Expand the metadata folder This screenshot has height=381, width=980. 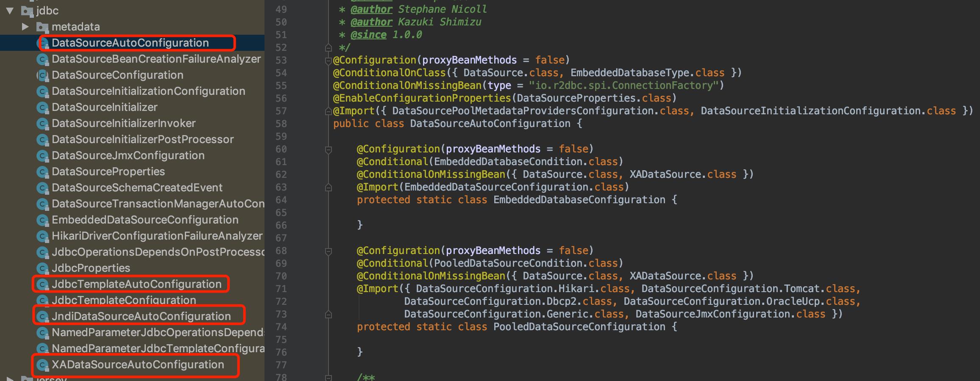[x=25, y=27]
